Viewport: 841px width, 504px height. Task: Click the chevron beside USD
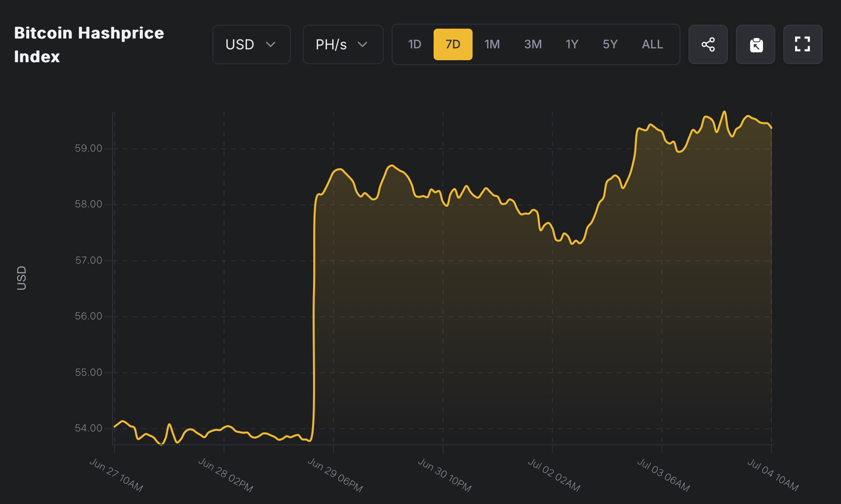pos(271,44)
